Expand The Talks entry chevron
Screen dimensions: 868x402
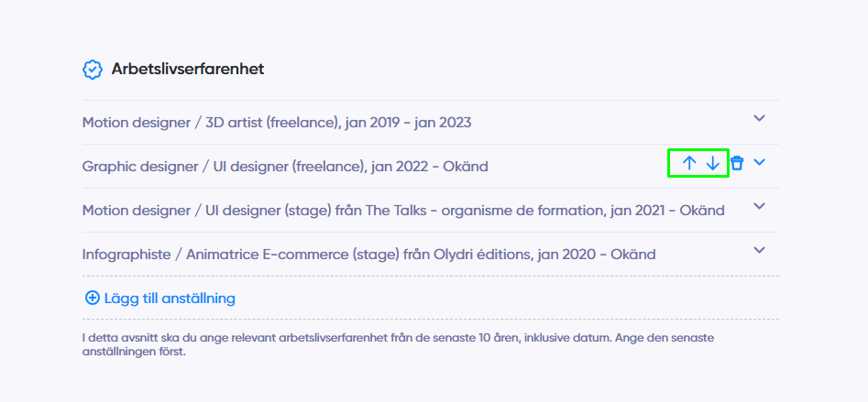[x=760, y=206]
